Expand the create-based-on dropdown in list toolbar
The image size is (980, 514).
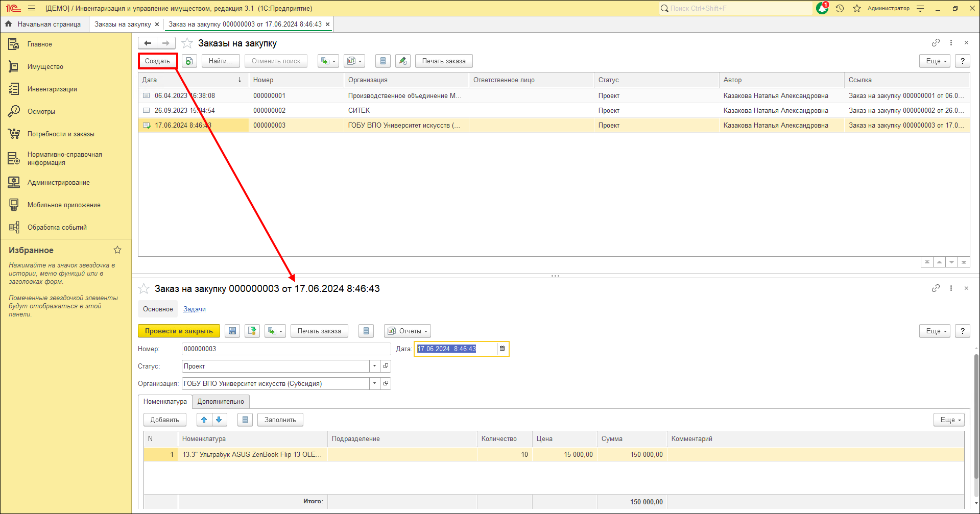click(328, 61)
